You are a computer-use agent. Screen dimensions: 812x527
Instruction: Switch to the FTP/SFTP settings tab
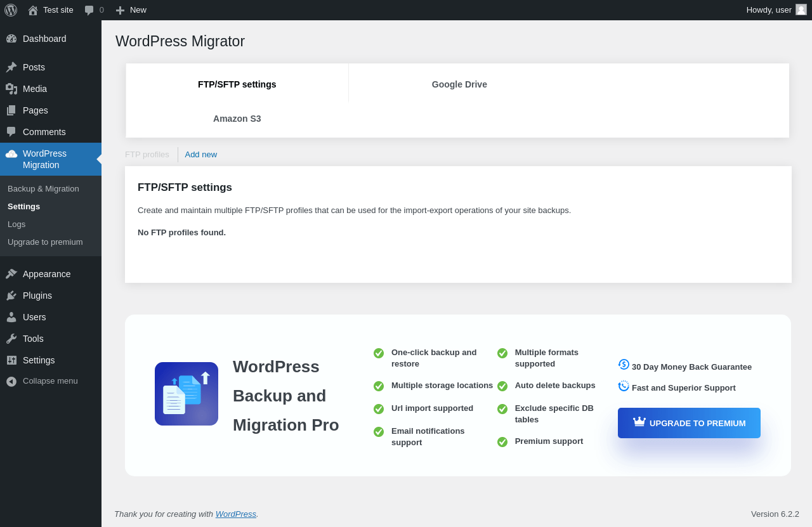pos(237,84)
